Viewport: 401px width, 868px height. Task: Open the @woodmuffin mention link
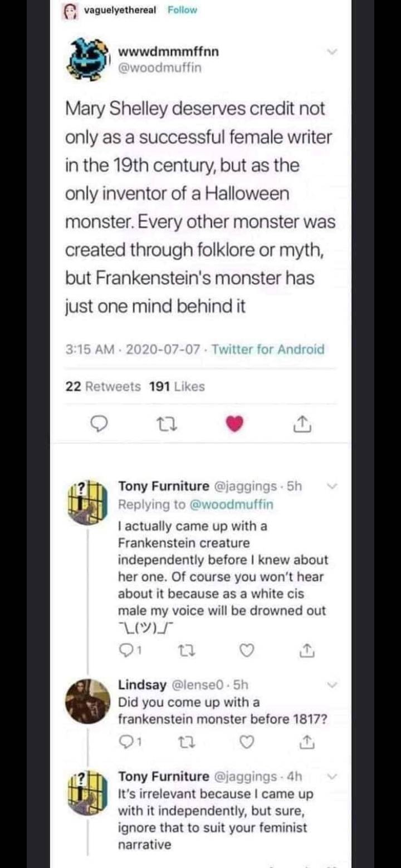coord(232,504)
